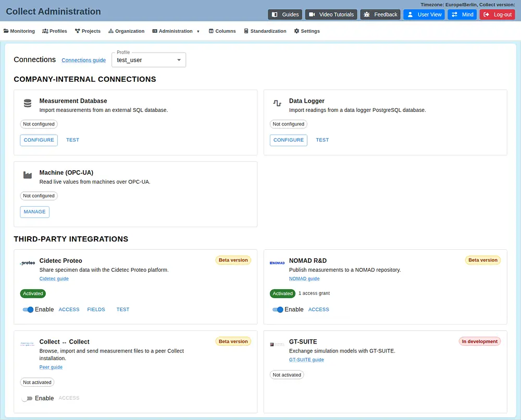Click the waveform icon beside Data Logger

tap(277, 103)
